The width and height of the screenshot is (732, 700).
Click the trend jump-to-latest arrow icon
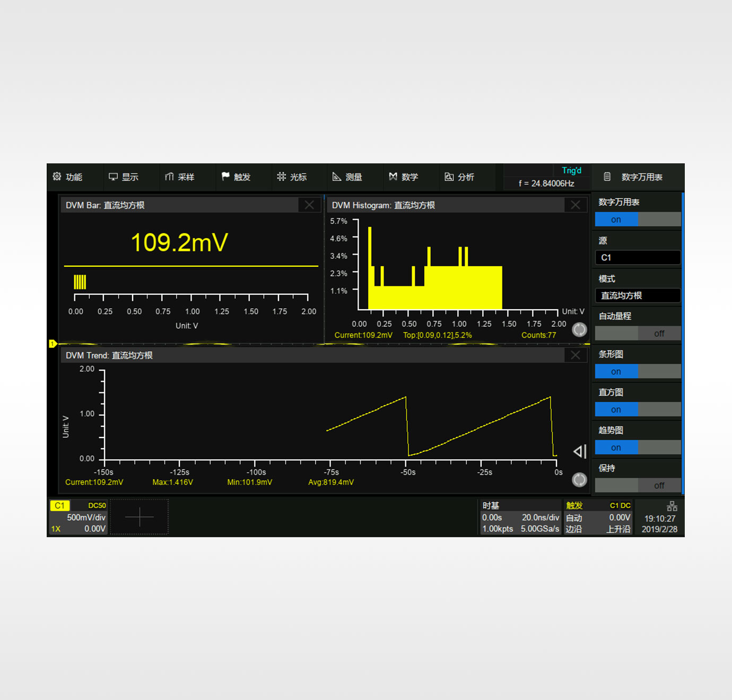tap(579, 452)
